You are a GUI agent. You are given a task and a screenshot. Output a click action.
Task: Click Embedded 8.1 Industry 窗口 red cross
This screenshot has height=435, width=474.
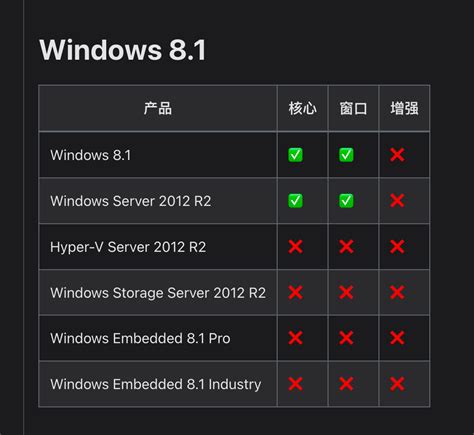[346, 384]
